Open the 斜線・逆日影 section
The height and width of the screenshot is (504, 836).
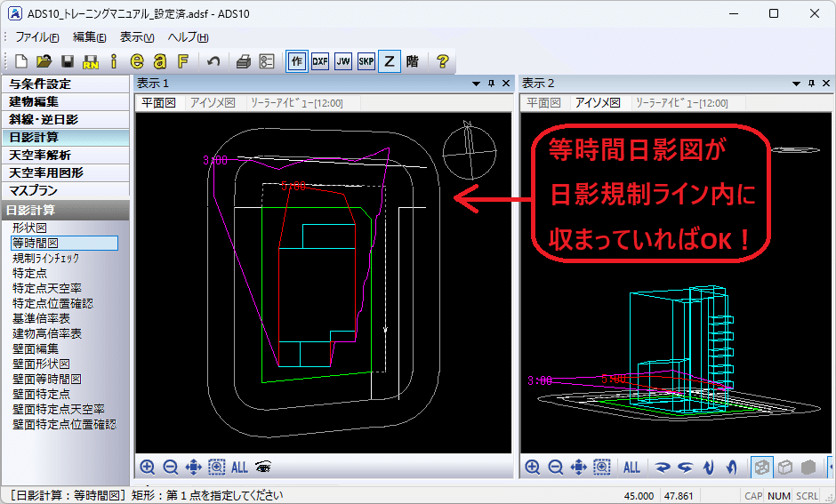[66, 120]
